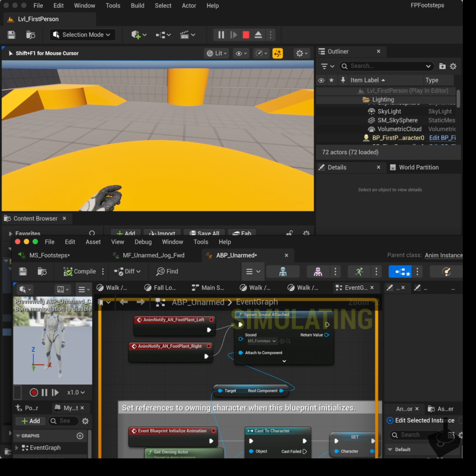This screenshot has height=476, width=476.
Task: Open viewport Show flags eye dropdown
Action: point(241,53)
